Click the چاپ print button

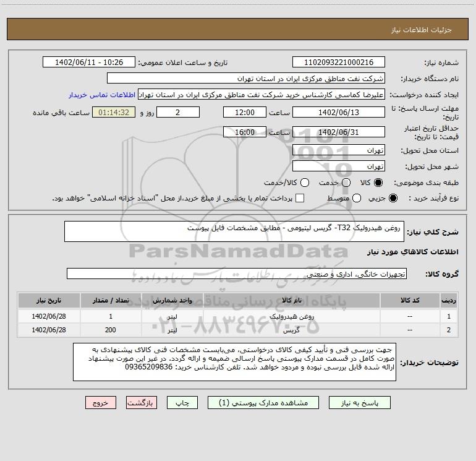pos(182,403)
